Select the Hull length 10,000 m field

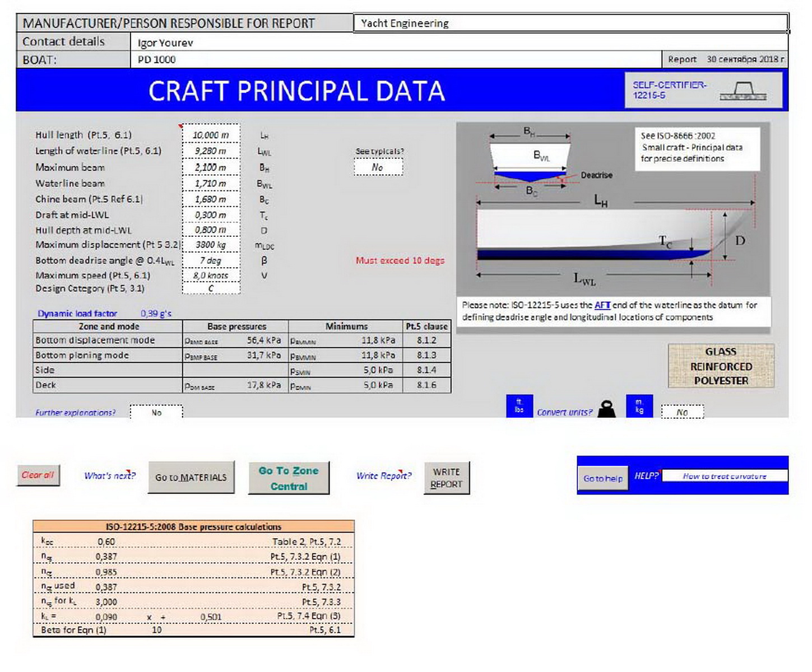211,135
